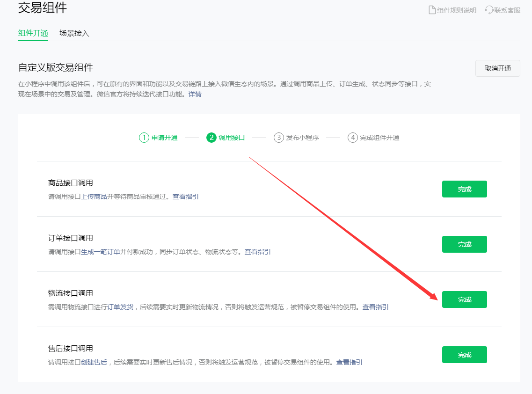Click 完成 for 商品接口调用

tap(464, 189)
